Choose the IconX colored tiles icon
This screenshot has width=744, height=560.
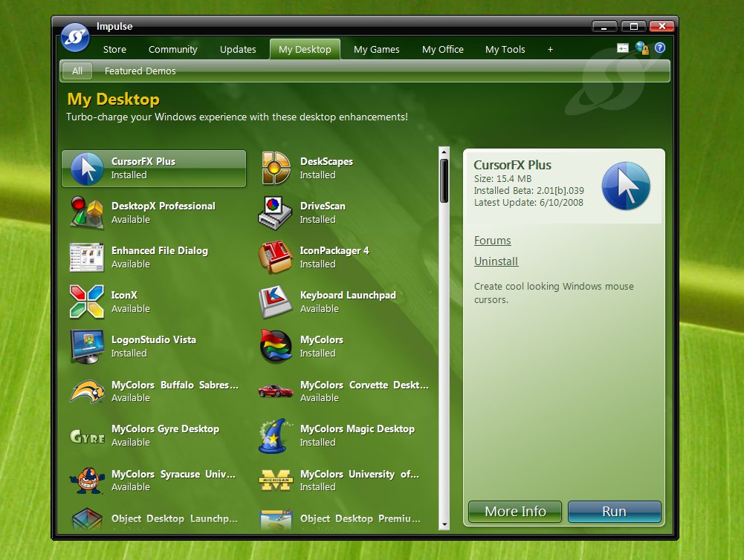point(86,302)
